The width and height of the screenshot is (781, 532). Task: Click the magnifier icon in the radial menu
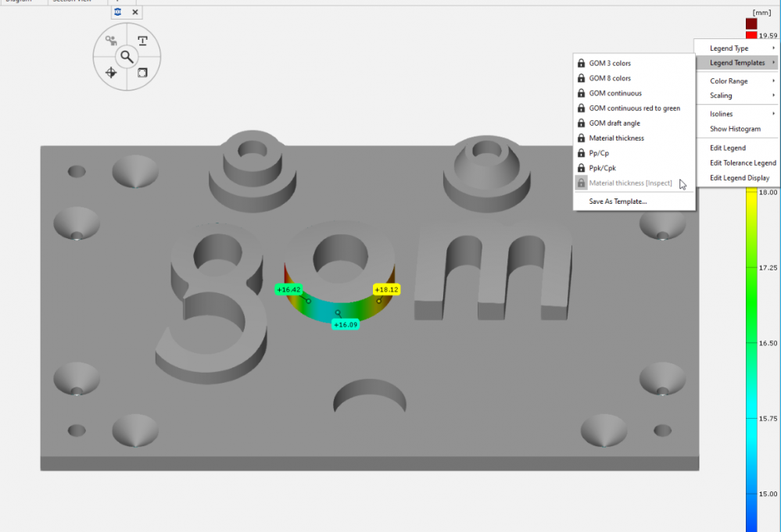coord(127,57)
